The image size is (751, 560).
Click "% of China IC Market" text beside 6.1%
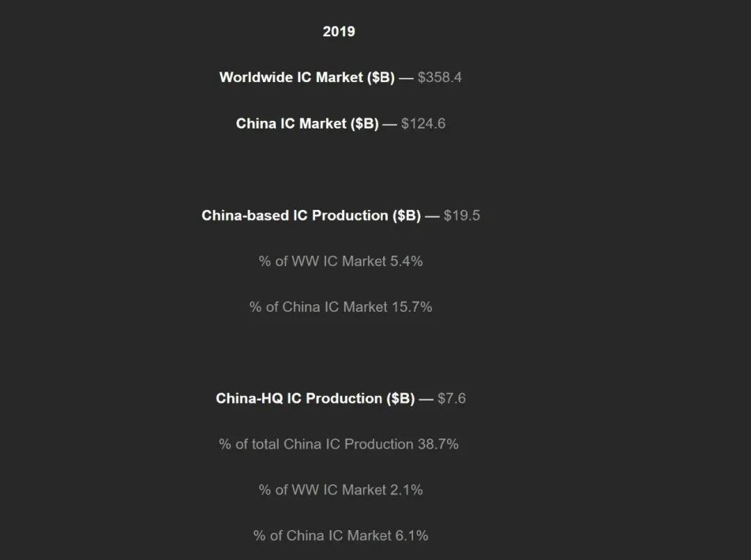click(323, 536)
